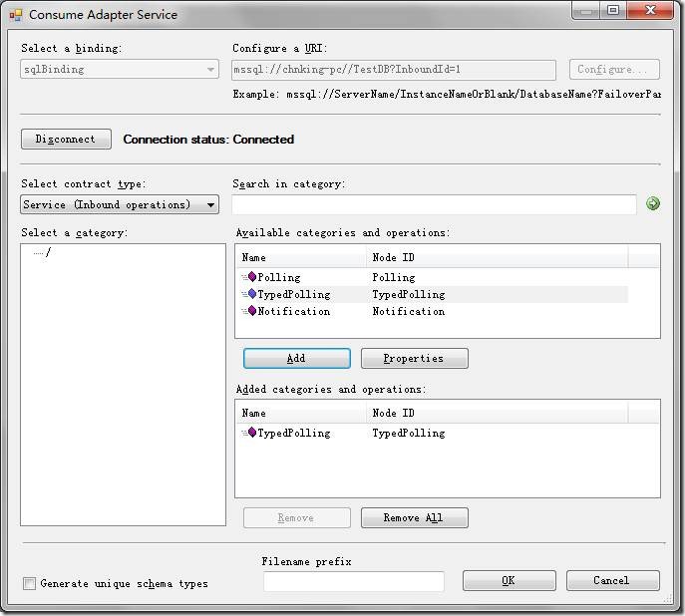
Task: Select the Notification operation icon
Action: pyautogui.click(x=251, y=310)
